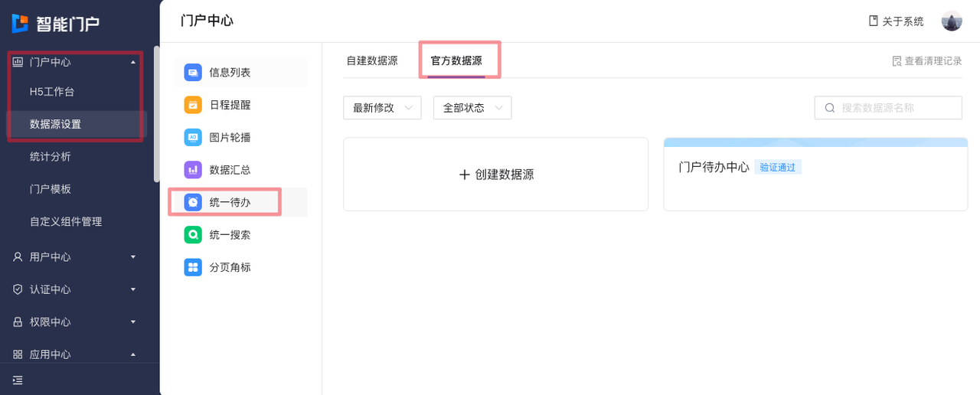
Task: Collapse the 门户中心 menu section
Action: coord(73,62)
